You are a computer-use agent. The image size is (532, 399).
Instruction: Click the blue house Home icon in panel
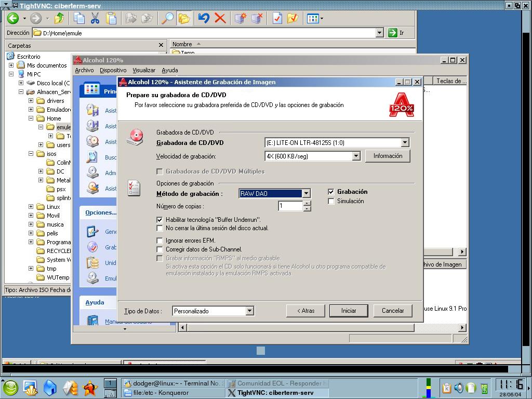(x=50, y=388)
